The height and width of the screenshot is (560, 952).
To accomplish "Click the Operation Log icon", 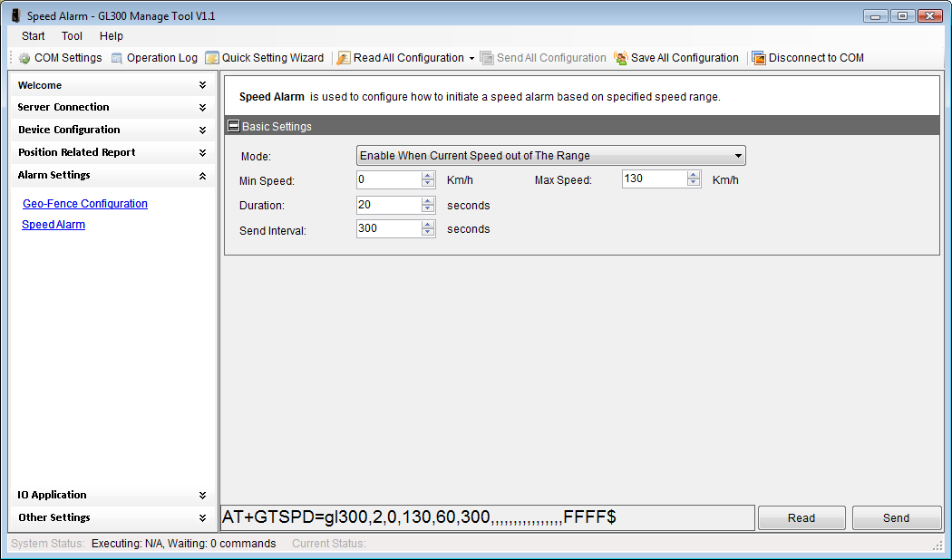I will [117, 58].
